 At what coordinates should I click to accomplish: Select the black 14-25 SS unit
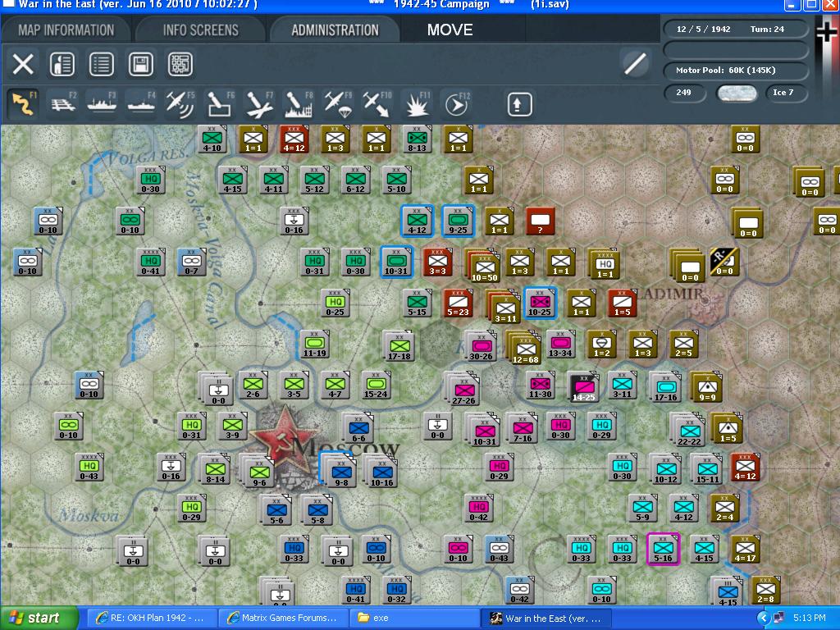(x=583, y=387)
